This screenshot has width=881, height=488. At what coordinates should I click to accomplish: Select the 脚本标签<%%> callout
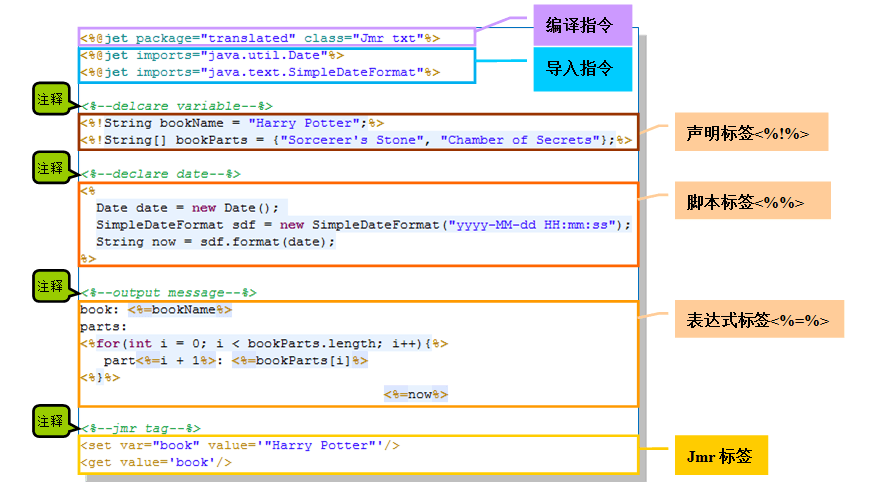tap(747, 201)
